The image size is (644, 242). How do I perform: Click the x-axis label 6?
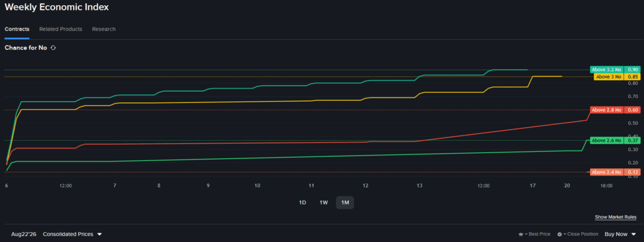pyautogui.click(x=6, y=186)
